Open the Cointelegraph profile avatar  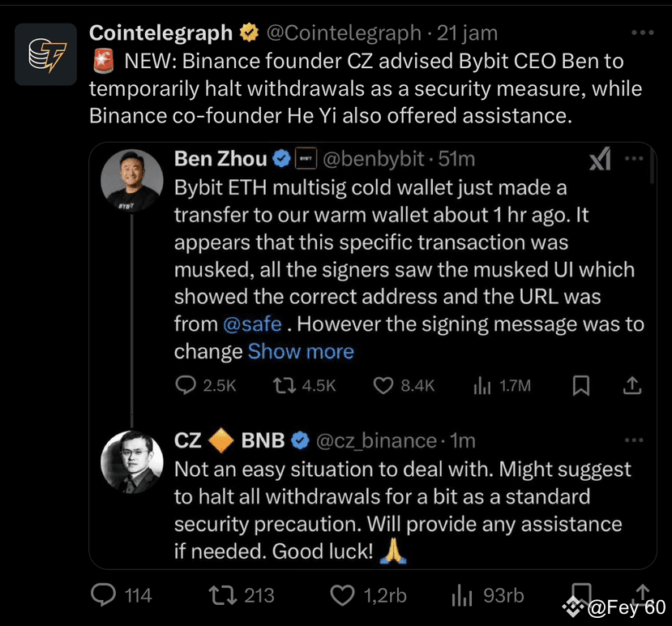click(x=45, y=54)
